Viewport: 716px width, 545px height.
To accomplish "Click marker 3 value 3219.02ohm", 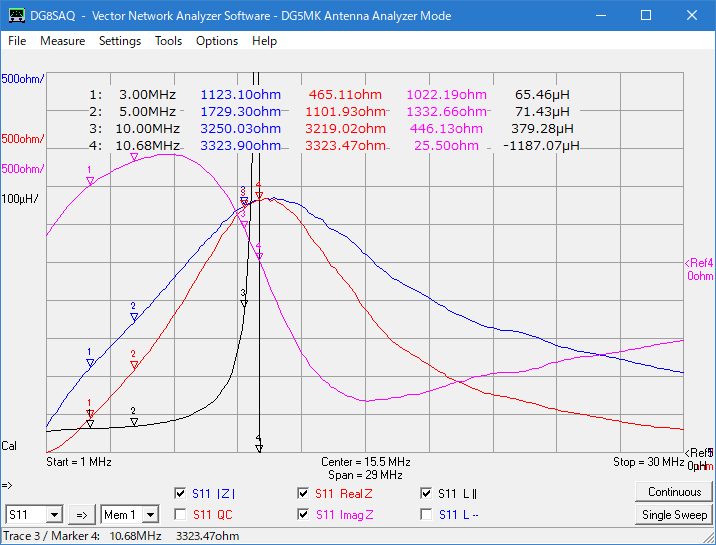I will 345,128.
